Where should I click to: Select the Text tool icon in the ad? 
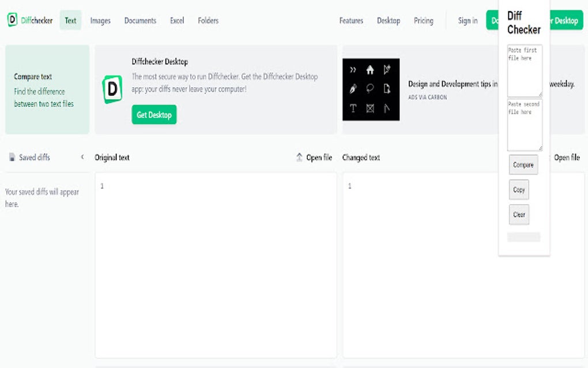353,108
